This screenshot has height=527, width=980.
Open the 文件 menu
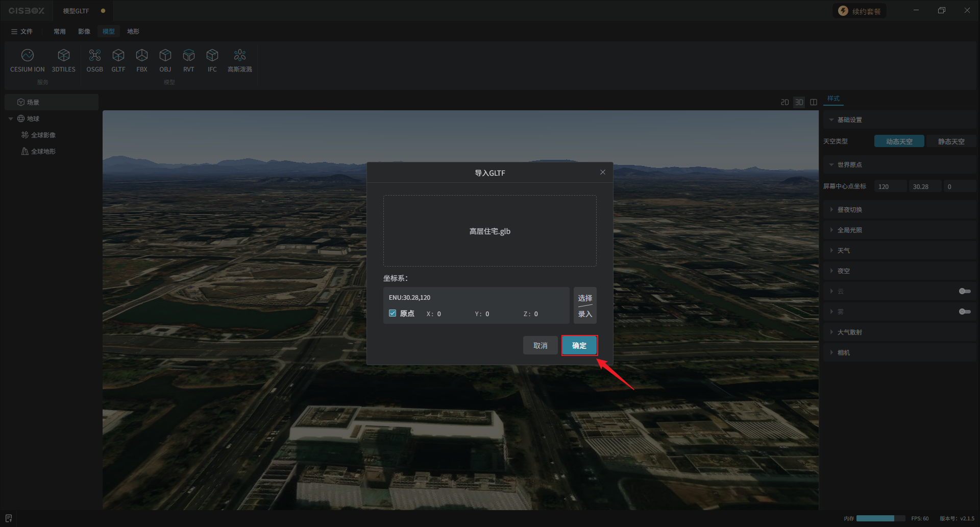pos(22,32)
